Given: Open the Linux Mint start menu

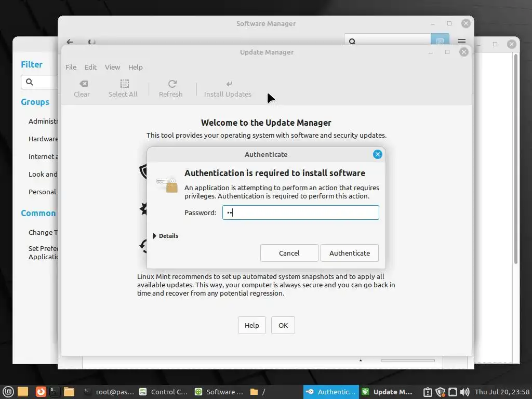Looking at the screenshot, I should click(x=8, y=392).
